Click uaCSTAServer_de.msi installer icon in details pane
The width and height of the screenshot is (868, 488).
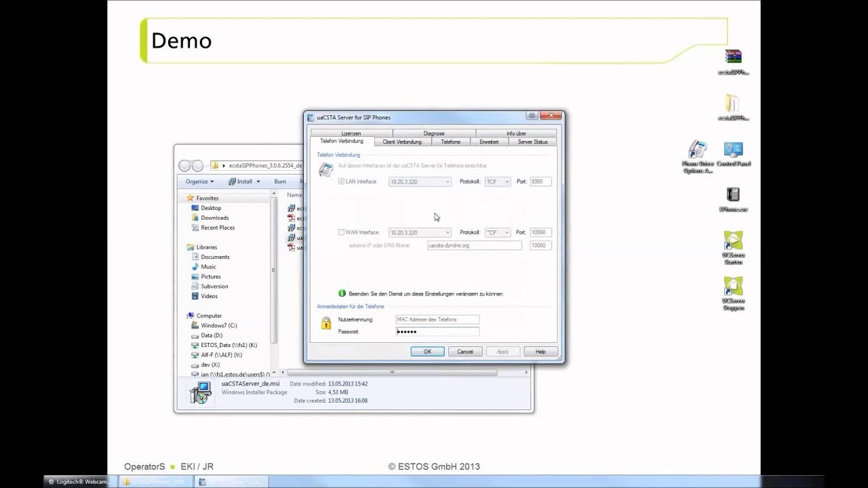pos(200,392)
